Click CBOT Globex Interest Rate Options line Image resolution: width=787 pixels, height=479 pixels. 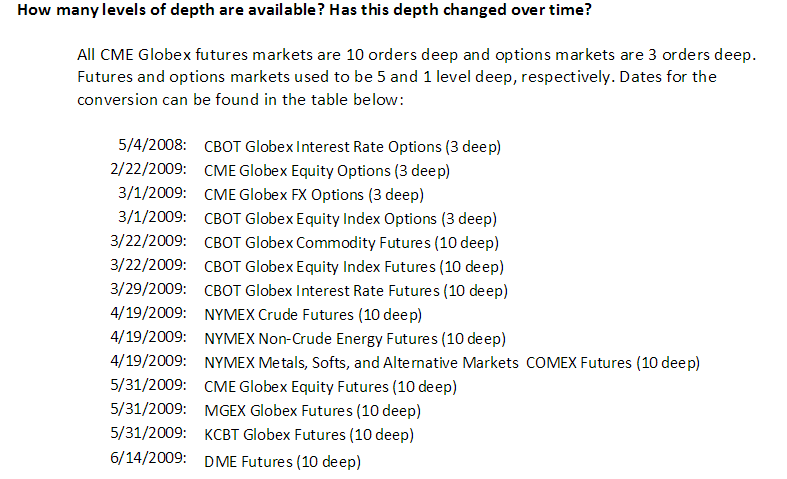click(352, 147)
